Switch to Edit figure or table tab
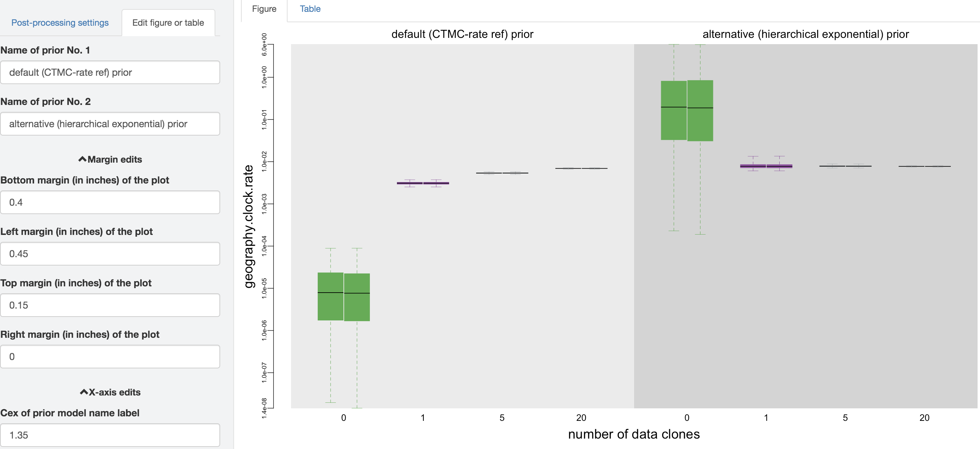The width and height of the screenshot is (980, 449). pyautogui.click(x=168, y=23)
